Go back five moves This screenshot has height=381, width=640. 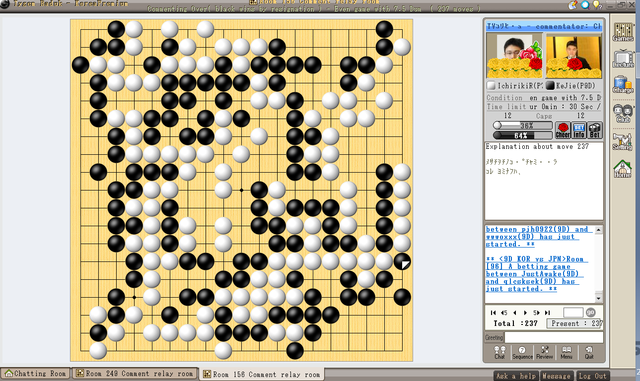point(504,312)
